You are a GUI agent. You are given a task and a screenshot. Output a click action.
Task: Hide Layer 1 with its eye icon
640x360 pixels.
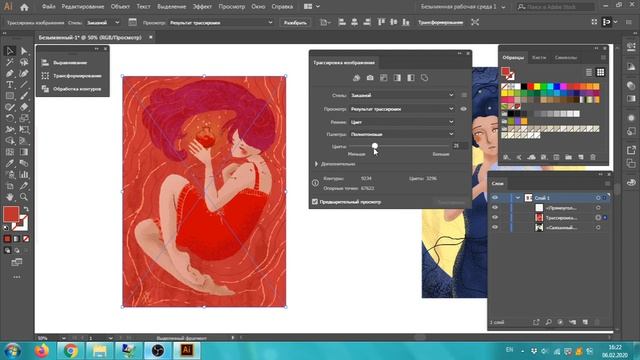click(495, 198)
